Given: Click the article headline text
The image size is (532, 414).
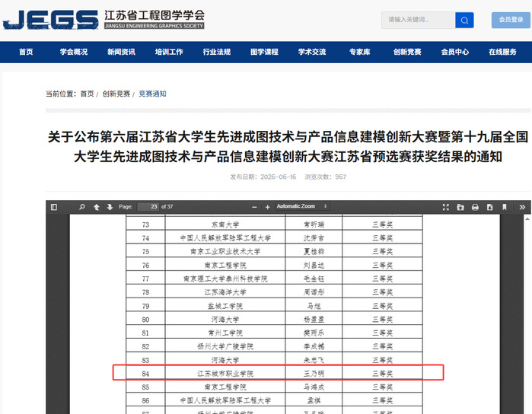Looking at the screenshot, I should point(288,147).
